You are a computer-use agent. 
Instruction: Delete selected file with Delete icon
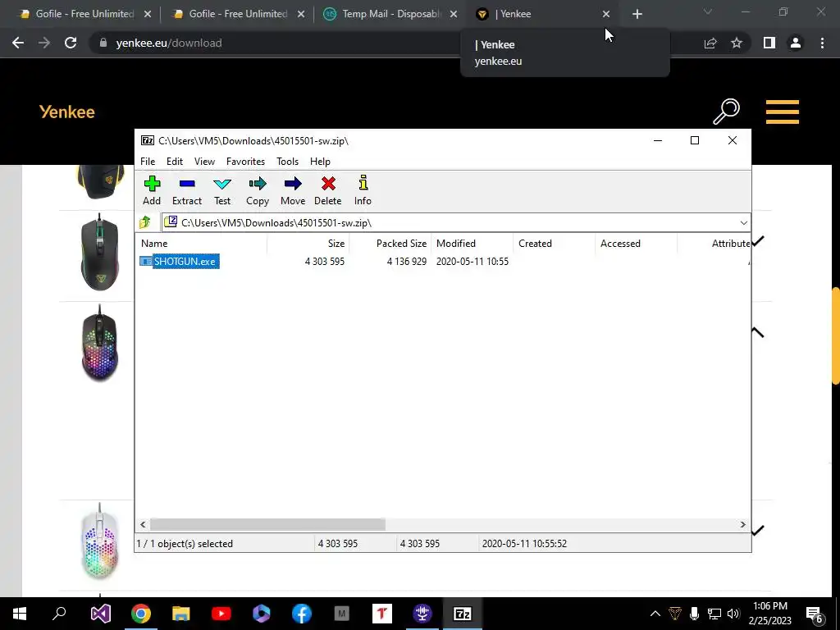point(328,190)
